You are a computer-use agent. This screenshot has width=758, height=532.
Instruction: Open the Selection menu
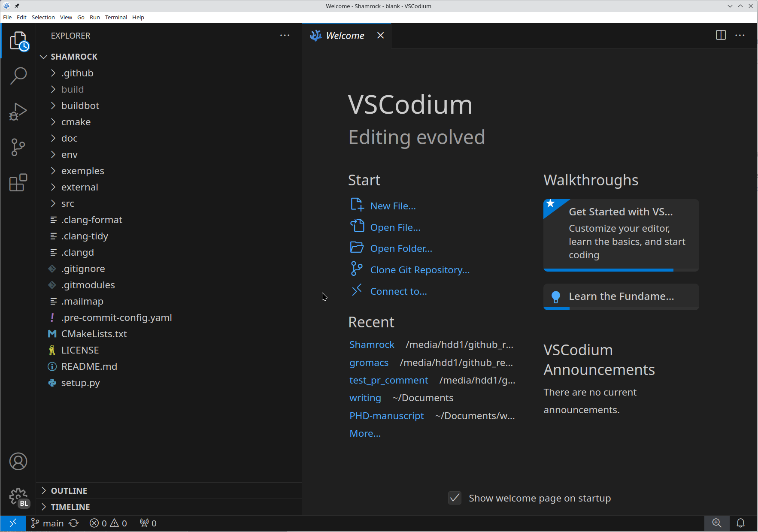pyautogui.click(x=43, y=17)
